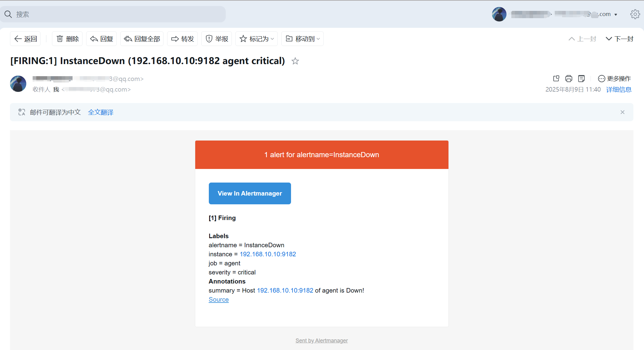Click the 'severity = critical' label text
Viewport: 644px width, 350px height.
tap(232, 272)
